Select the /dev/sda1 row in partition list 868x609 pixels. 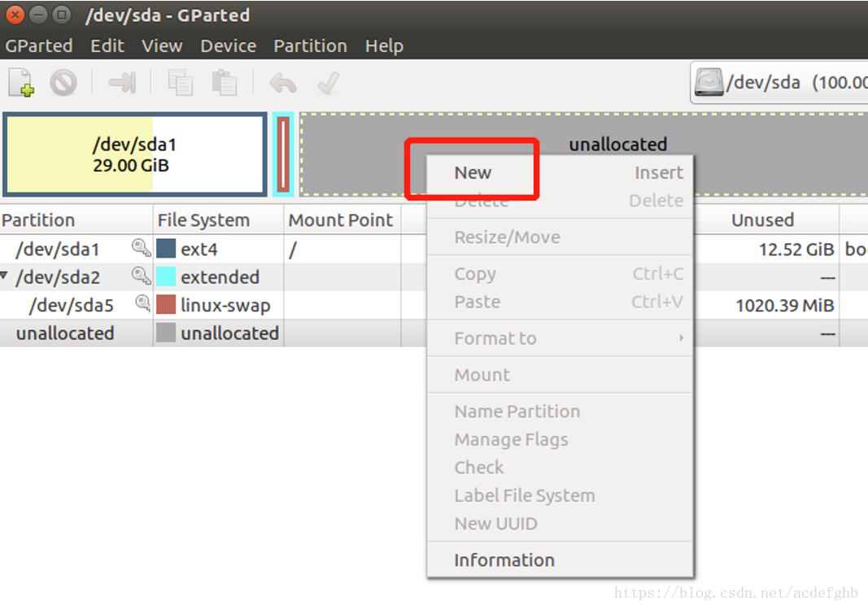(434, 249)
